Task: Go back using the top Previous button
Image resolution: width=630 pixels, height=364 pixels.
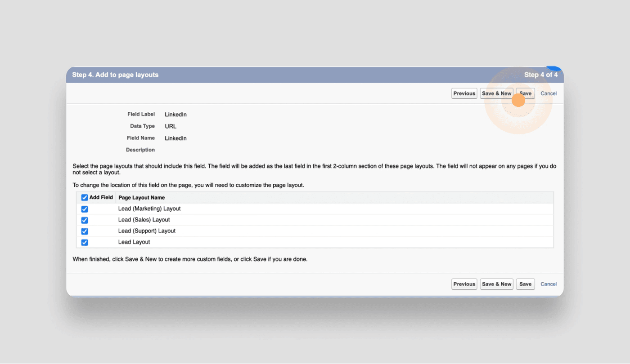Action: 464,93
